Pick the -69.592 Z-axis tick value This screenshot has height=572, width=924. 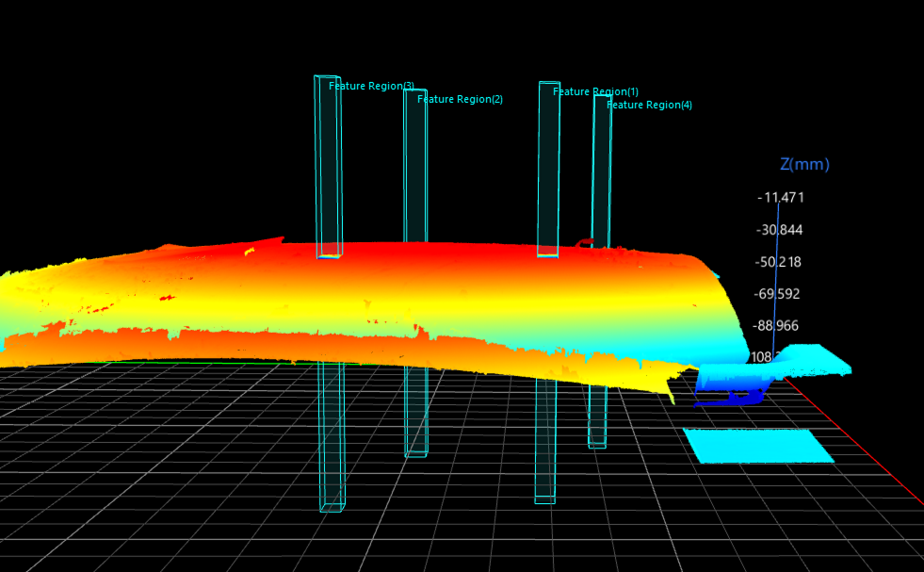[x=777, y=294]
